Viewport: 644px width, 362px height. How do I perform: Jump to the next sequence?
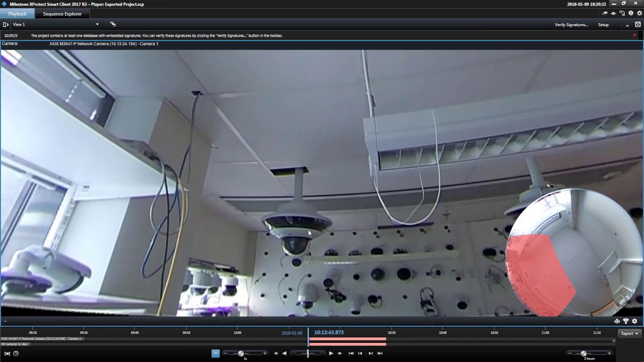371,353
